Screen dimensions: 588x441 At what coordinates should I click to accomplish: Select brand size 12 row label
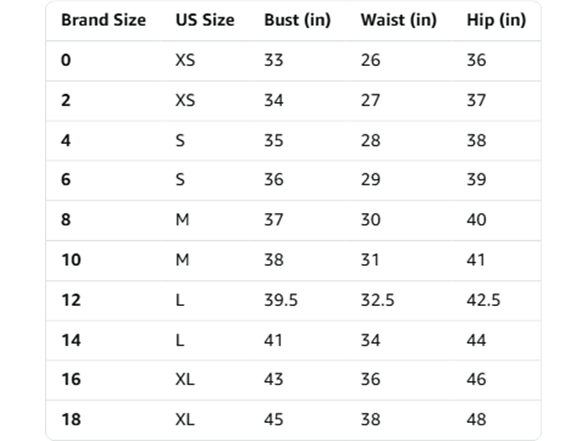71,300
